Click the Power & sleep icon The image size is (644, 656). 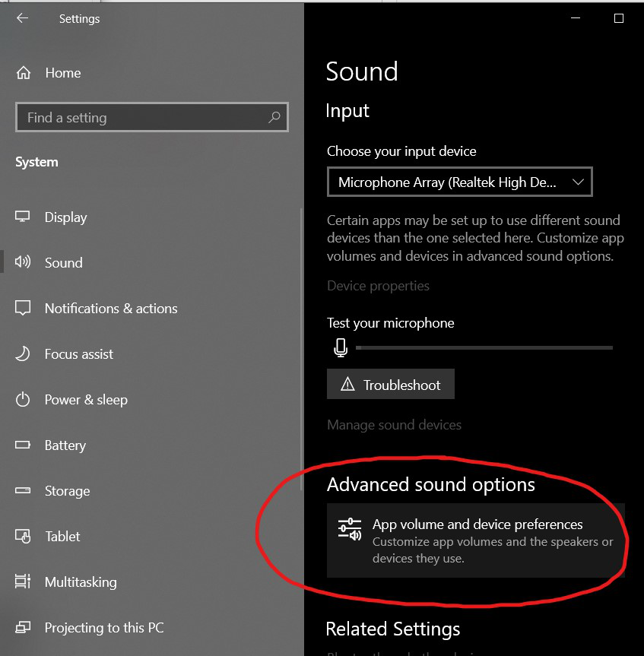23,400
